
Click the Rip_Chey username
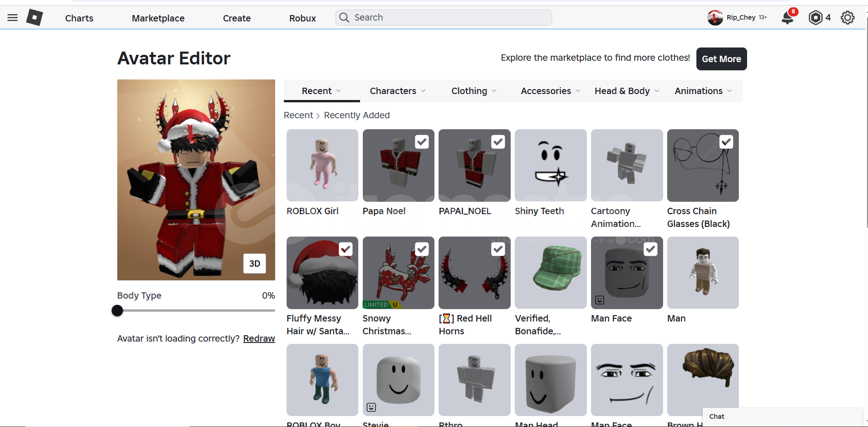coord(741,17)
